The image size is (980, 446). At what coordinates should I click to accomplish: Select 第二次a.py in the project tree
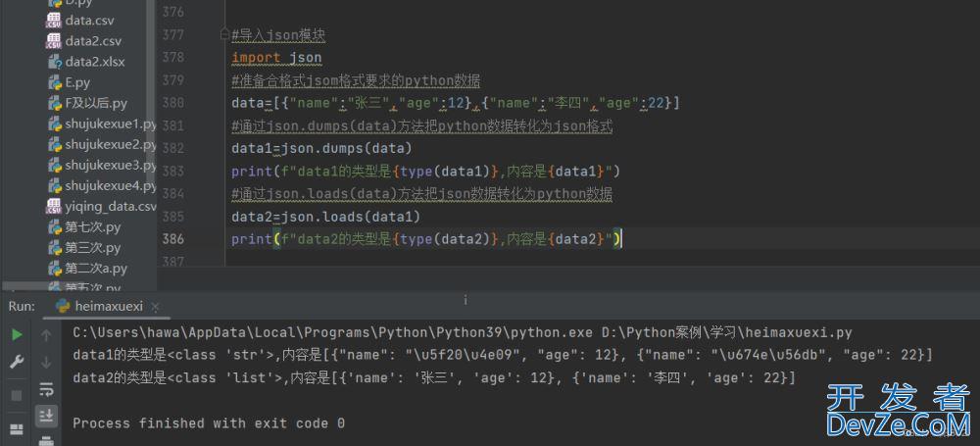coord(96,268)
